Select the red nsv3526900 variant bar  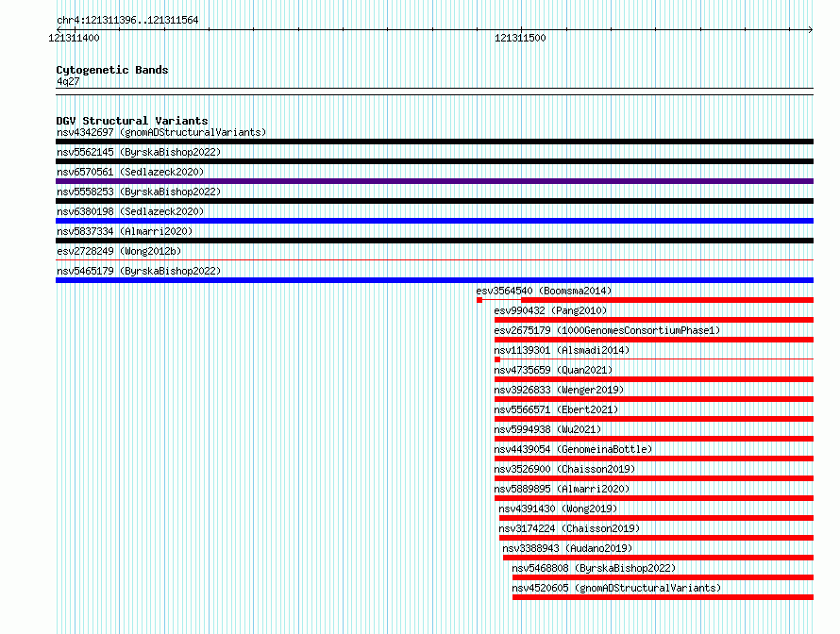[x=654, y=478]
